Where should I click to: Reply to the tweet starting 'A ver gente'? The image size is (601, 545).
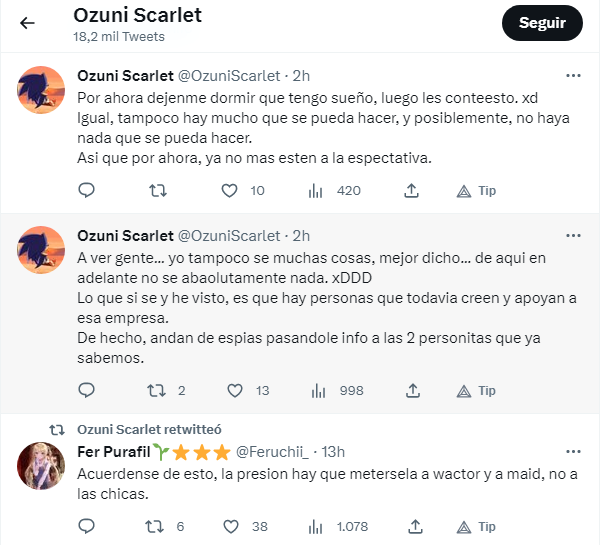tap(87, 390)
